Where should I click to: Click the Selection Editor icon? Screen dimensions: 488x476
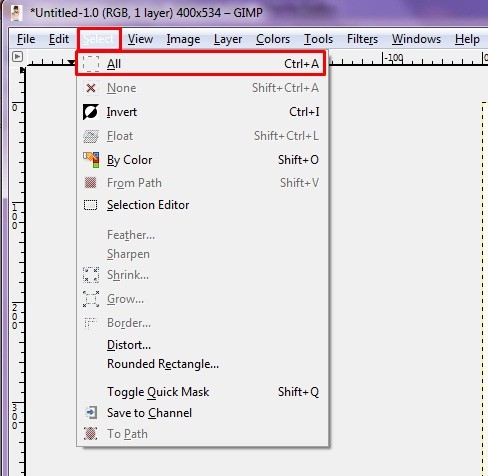91,205
